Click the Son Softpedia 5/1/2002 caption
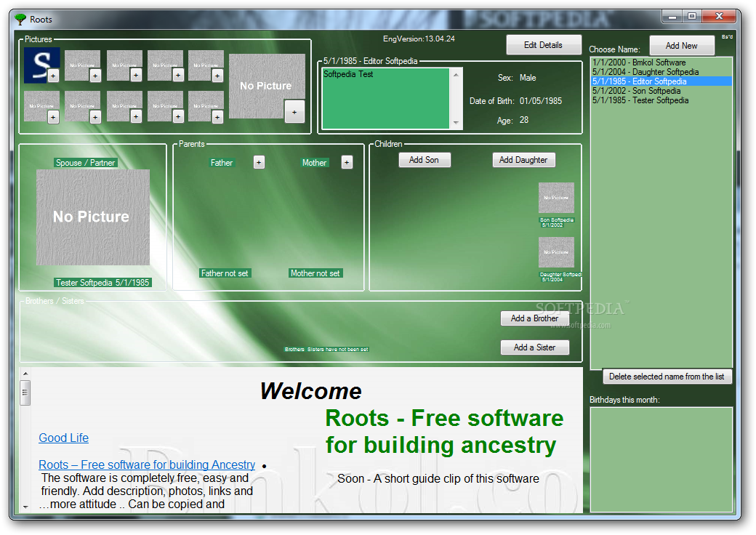 point(556,222)
